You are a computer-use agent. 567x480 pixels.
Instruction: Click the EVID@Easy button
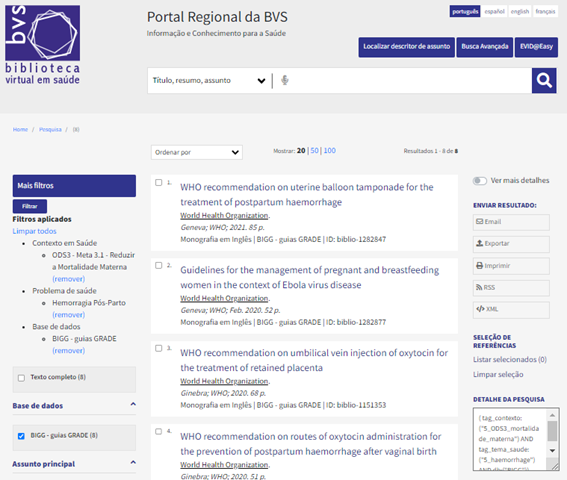click(536, 47)
